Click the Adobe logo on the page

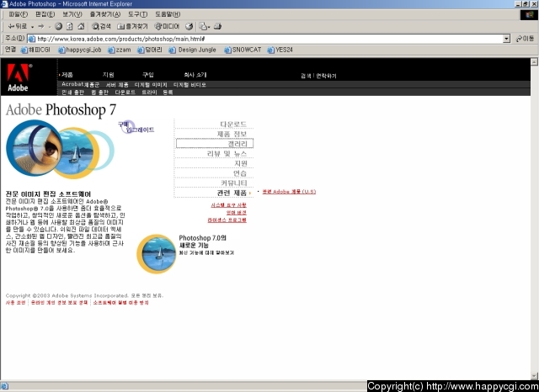tap(19, 77)
